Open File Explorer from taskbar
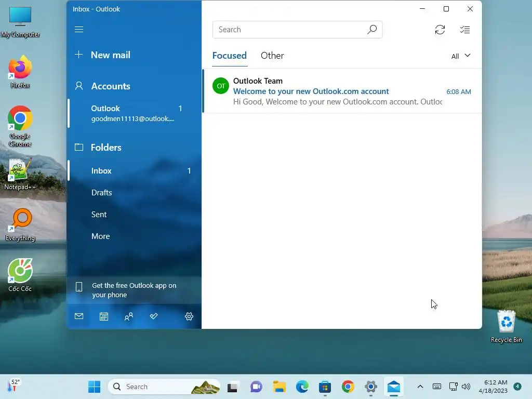This screenshot has width=532, height=399. tap(279, 387)
